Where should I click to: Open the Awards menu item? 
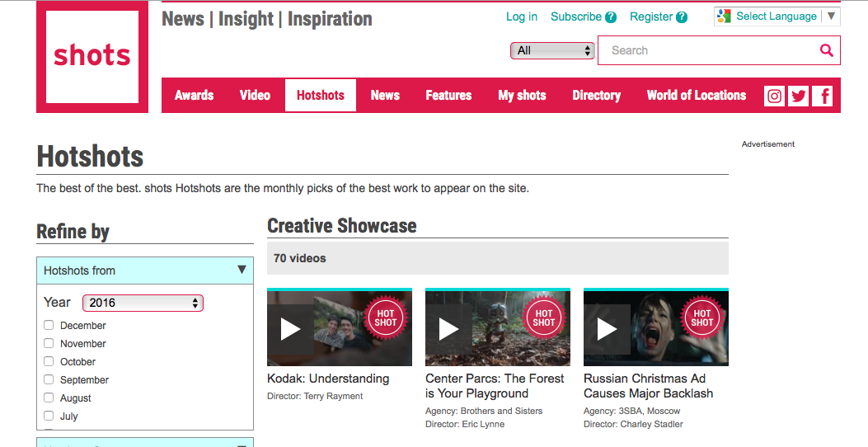pos(195,96)
